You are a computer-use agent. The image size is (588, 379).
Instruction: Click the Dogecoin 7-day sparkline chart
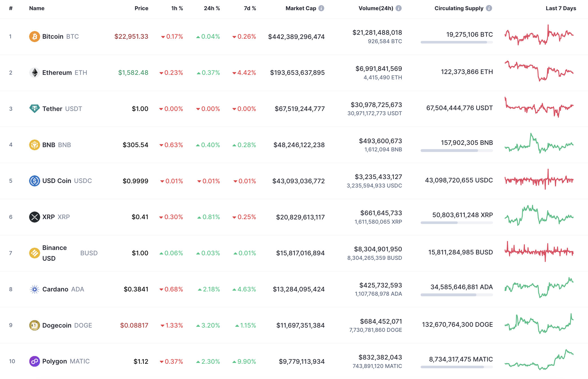pyautogui.click(x=539, y=325)
